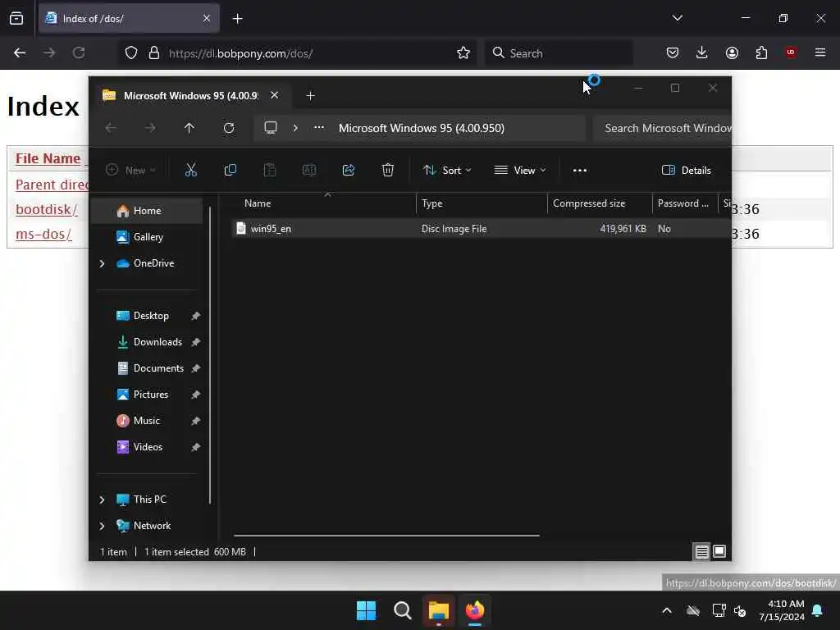The width and height of the screenshot is (840, 630).
Task: Open the View dropdown
Action: click(x=519, y=171)
